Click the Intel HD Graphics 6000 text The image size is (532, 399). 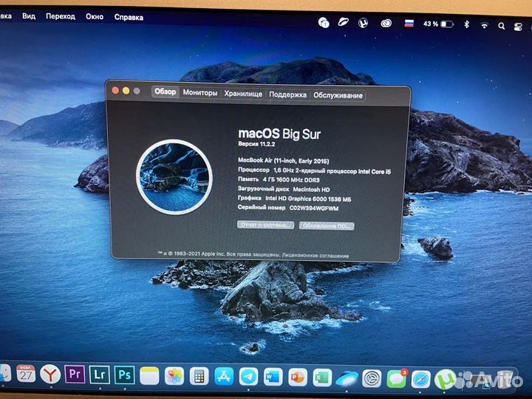(308, 199)
